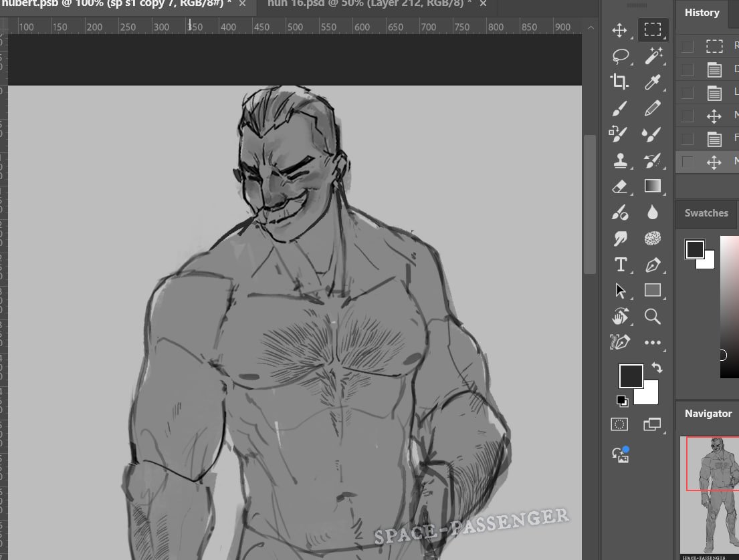Select the Crop tool
Image resolution: width=739 pixels, height=560 pixels.
point(619,82)
